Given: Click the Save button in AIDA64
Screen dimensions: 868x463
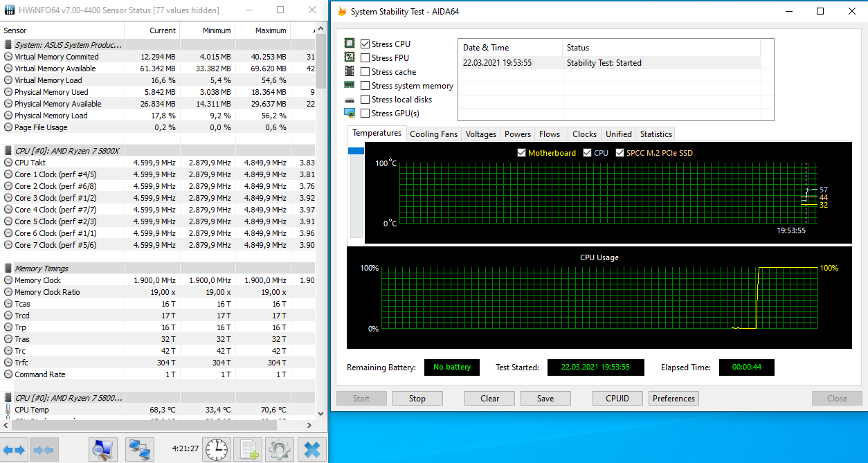Looking at the screenshot, I should tap(545, 399).
